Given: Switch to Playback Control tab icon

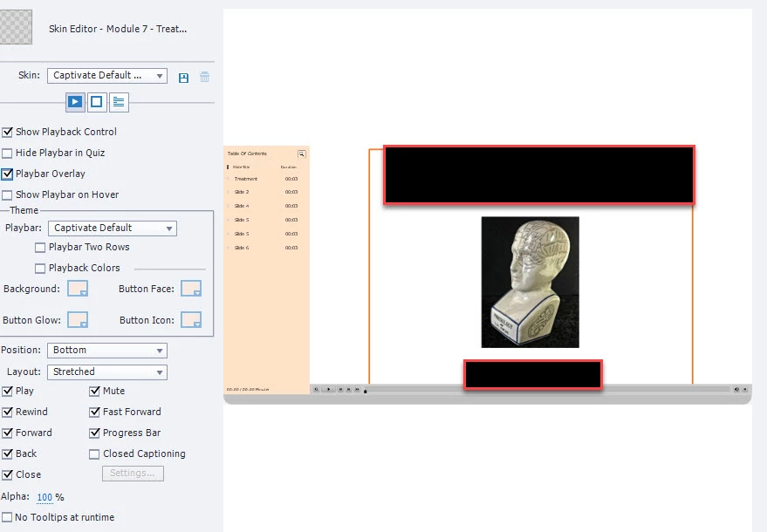Looking at the screenshot, I should [75, 102].
